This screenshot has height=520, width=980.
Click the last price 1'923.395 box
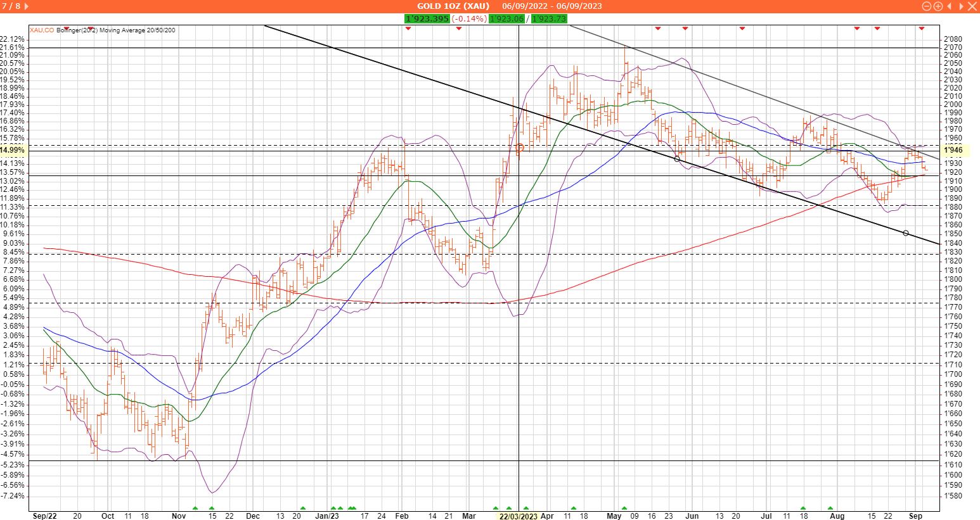(x=427, y=19)
